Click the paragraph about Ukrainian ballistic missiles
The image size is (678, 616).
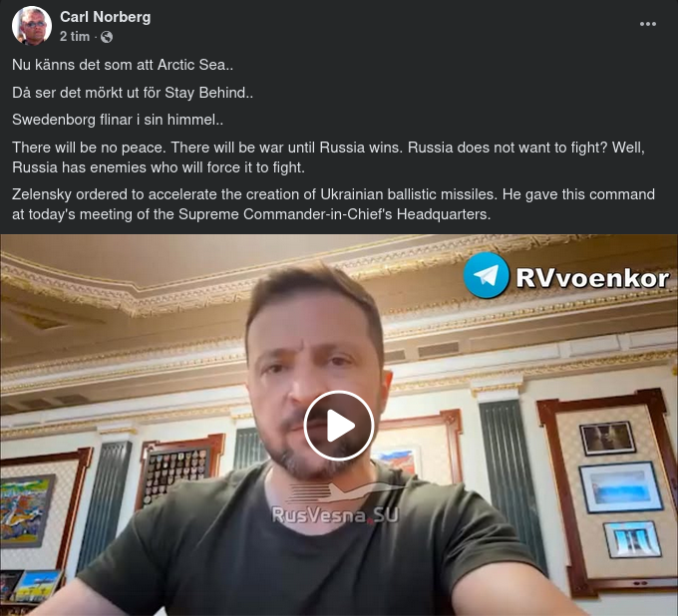(333, 204)
